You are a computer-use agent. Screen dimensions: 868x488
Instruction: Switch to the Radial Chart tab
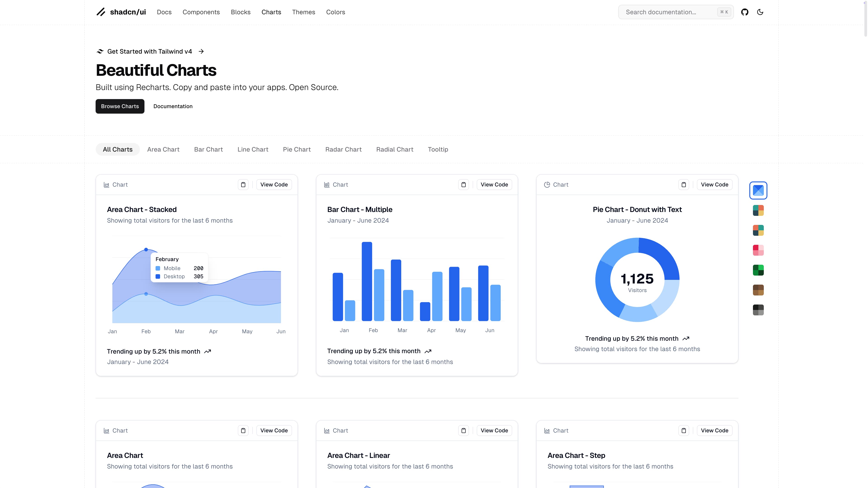coord(395,149)
